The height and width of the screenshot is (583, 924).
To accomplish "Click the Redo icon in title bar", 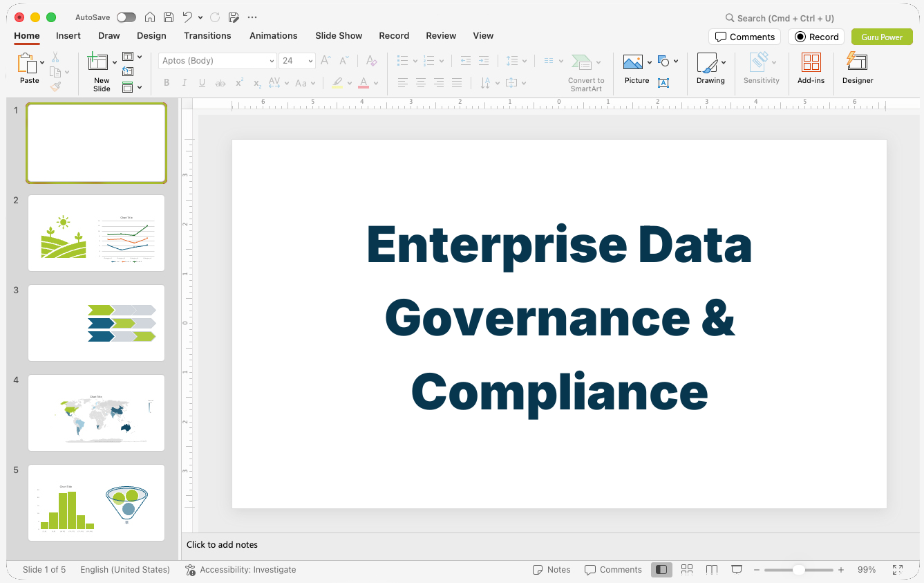I will (215, 17).
